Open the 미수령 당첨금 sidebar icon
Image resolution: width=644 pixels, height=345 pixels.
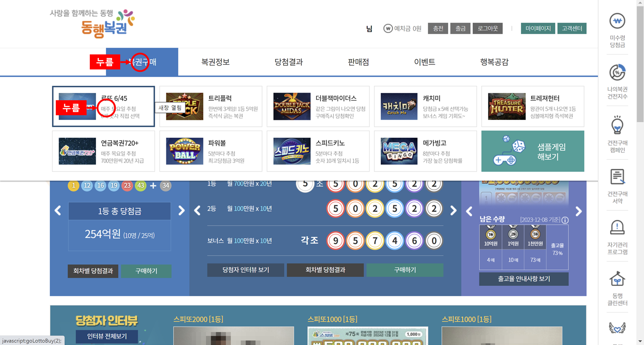(x=617, y=21)
